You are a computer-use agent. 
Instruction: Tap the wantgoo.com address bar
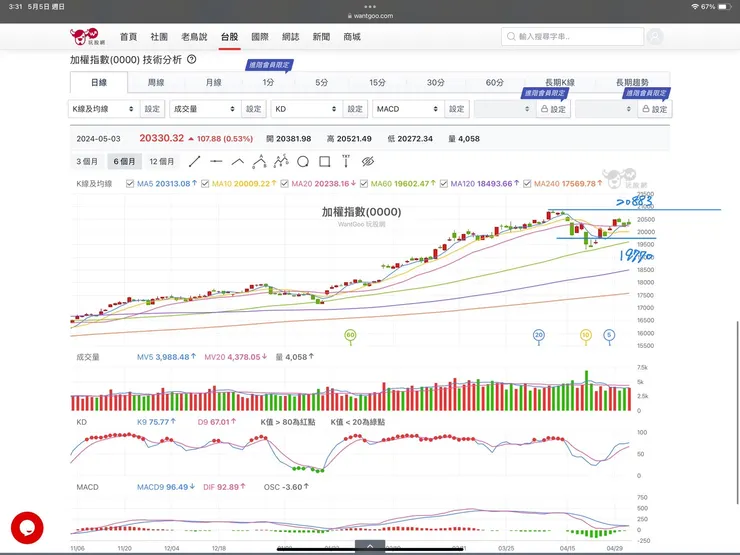point(370,16)
